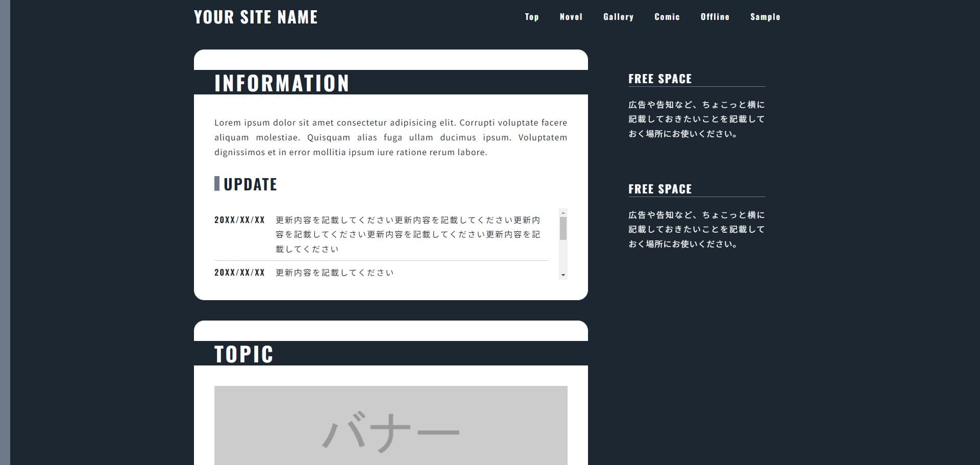The height and width of the screenshot is (465, 980).
Task: Click the scrollbar track below the thumb
Action: (x=563, y=257)
